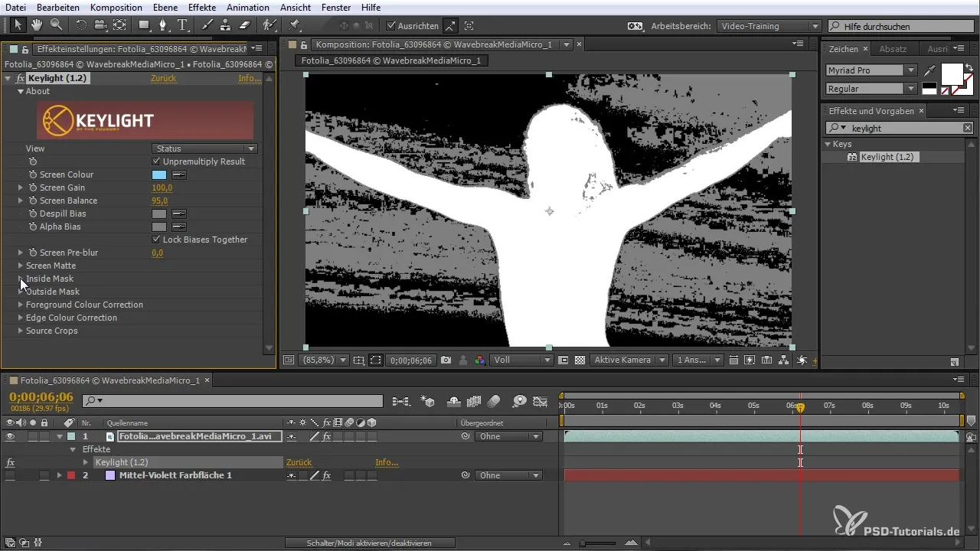
Task: Open the Komposition menu
Action: click(x=116, y=7)
